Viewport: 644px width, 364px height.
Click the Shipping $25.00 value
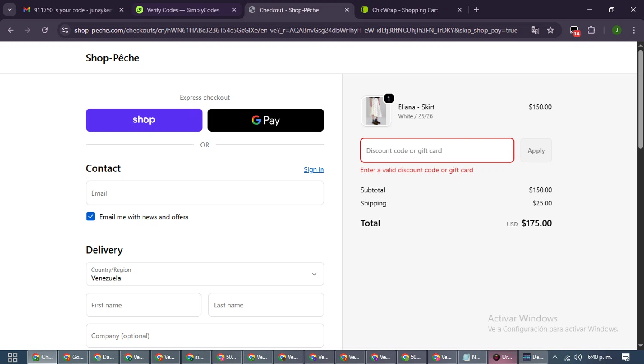(542, 203)
